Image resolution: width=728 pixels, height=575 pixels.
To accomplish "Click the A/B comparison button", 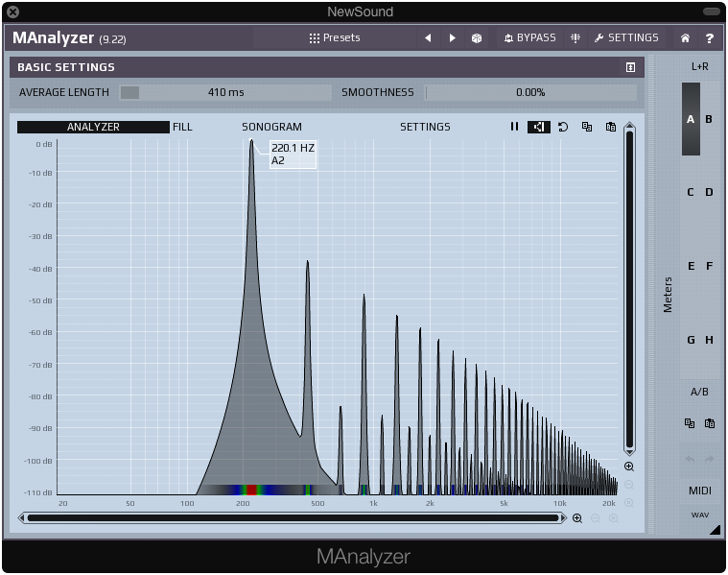I will (699, 392).
